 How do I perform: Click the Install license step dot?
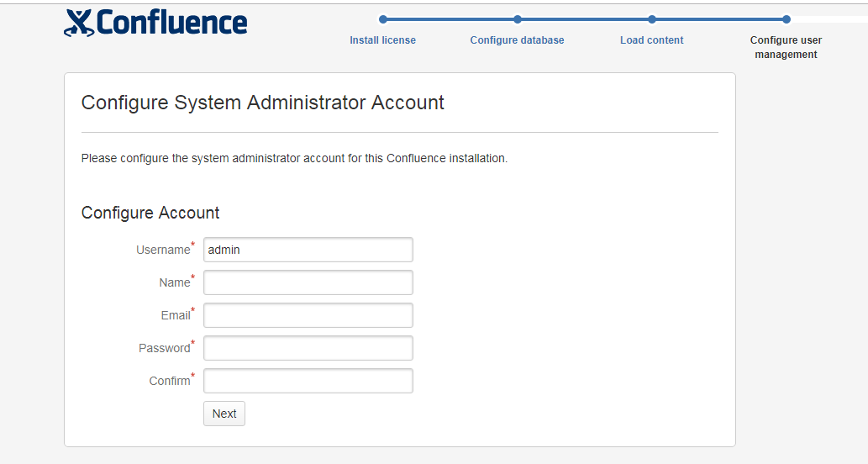[x=383, y=19]
